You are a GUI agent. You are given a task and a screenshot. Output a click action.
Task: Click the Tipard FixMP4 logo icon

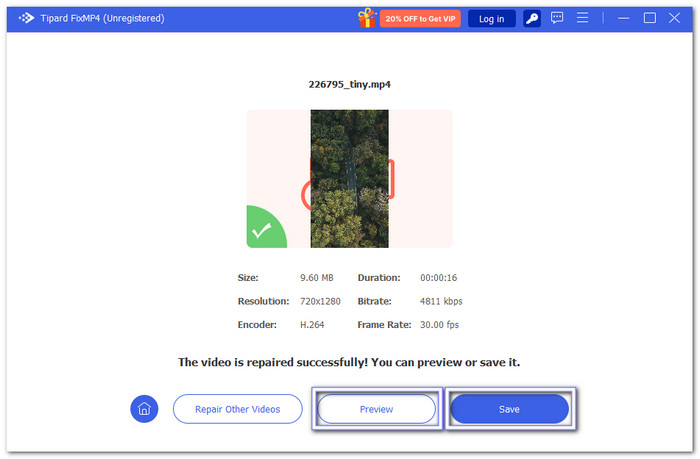coord(26,18)
